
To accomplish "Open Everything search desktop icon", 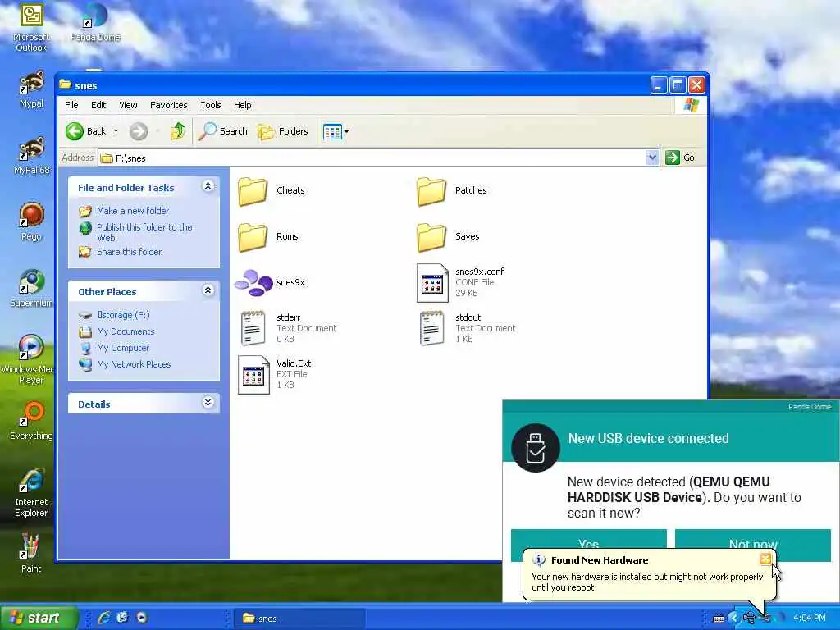I will point(31,422).
